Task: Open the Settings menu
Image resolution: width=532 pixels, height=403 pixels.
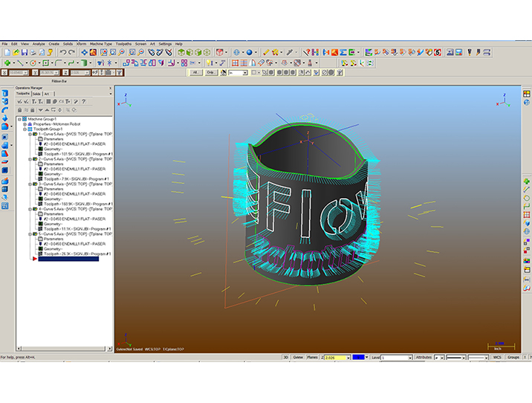Action: (x=165, y=44)
